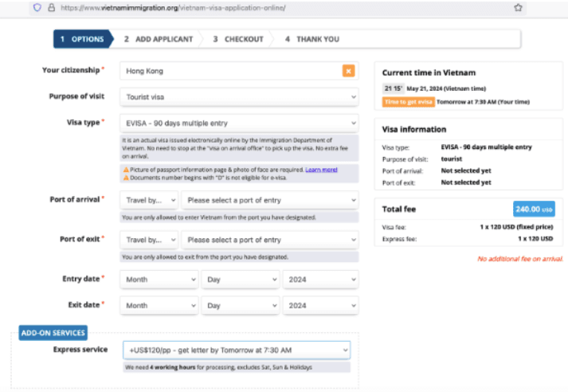Click the padlock site security icon
Screen dimensions: 568x392
pos(51,7)
